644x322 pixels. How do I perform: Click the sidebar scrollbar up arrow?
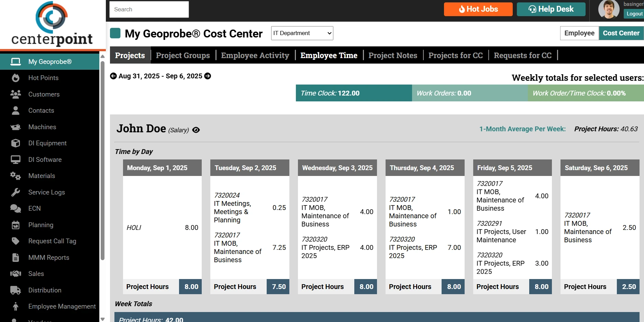[x=102, y=56]
